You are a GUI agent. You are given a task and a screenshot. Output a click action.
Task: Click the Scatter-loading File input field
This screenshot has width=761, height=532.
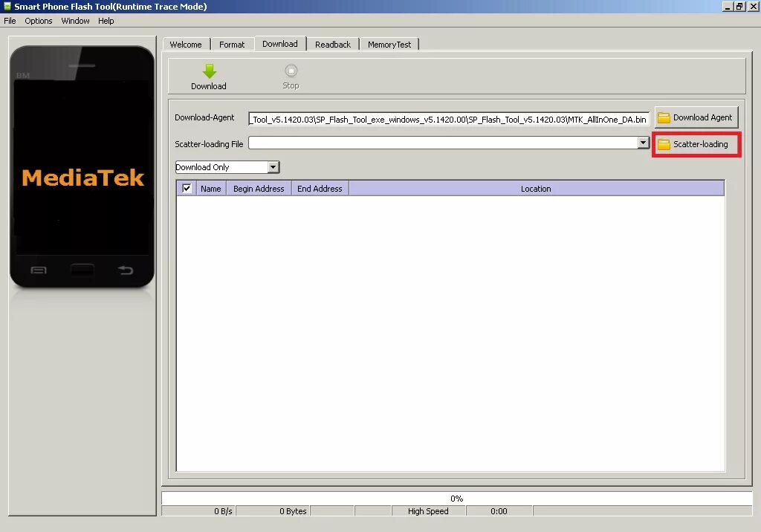click(x=444, y=143)
